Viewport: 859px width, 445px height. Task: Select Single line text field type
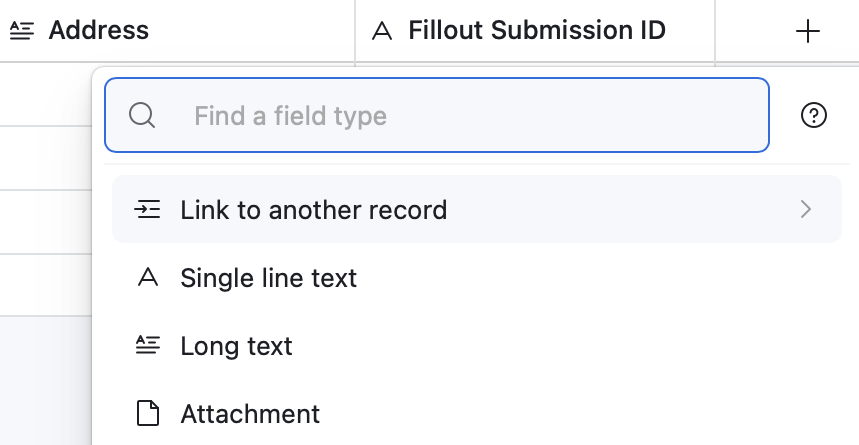click(268, 278)
